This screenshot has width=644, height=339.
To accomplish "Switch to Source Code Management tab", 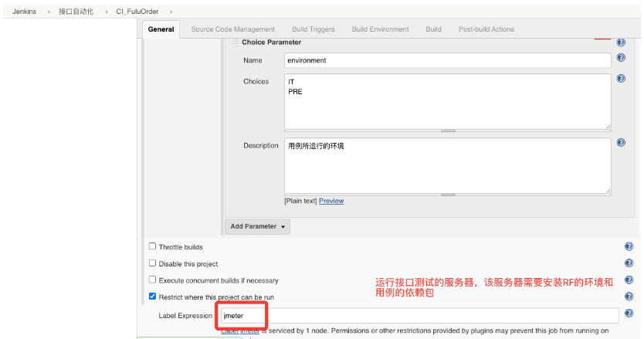I will 233,29.
